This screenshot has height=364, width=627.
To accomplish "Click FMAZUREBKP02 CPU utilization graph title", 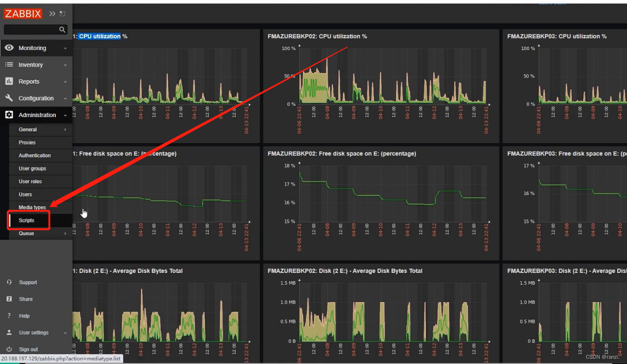I will pyautogui.click(x=317, y=36).
